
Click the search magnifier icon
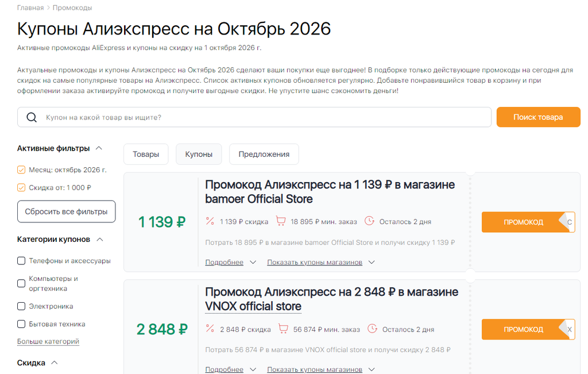[32, 117]
